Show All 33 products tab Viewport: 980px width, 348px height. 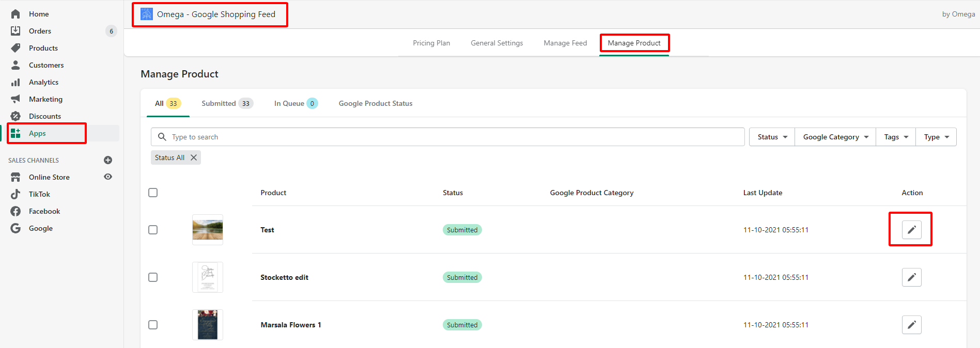click(x=168, y=103)
